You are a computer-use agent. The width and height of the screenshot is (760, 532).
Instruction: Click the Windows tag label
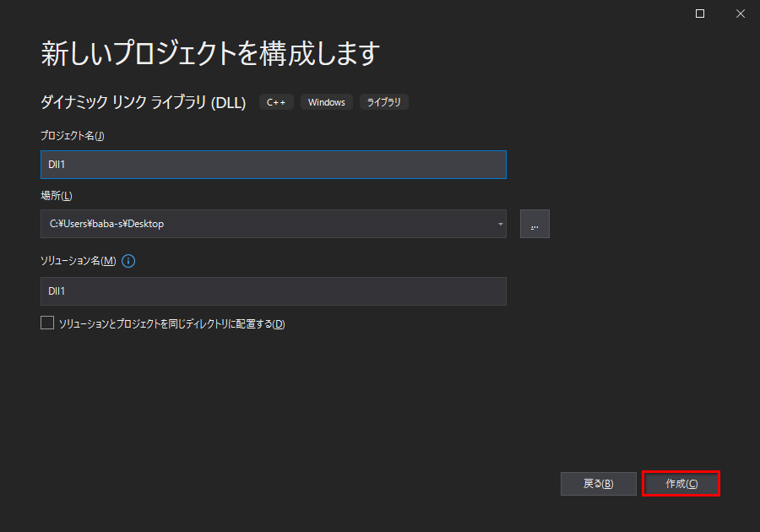pyautogui.click(x=327, y=102)
